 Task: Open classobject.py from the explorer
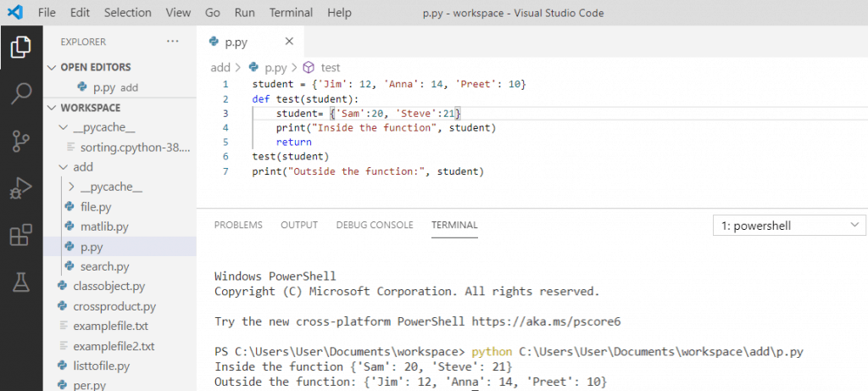click(x=108, y=287)
